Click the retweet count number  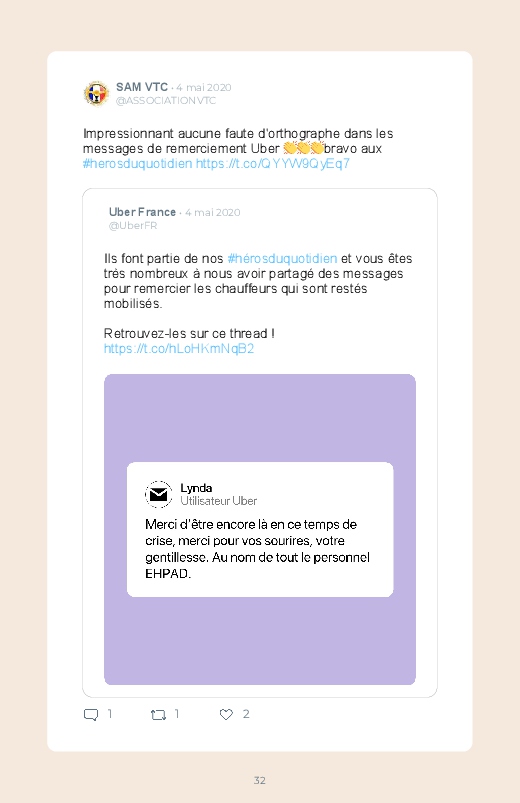coord(177,714)
